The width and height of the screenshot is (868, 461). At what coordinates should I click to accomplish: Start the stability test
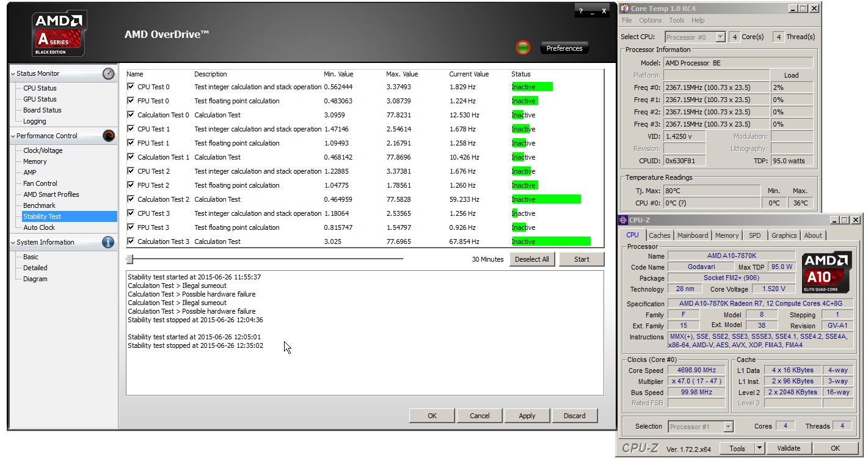pos(582,259)
